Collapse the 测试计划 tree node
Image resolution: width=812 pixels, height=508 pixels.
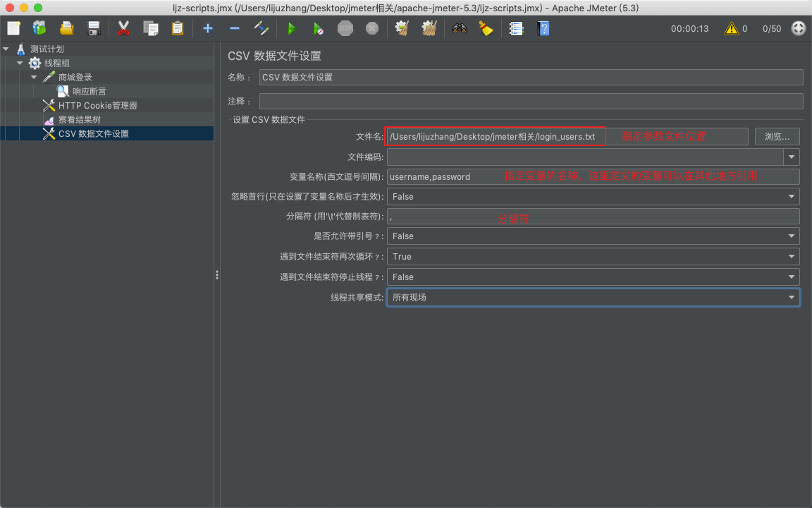click(x=6, y=49)
